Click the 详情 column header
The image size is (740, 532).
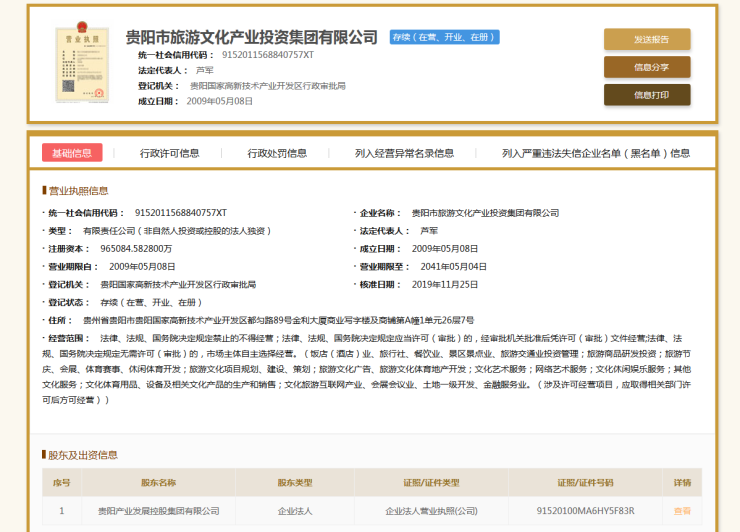pos(682,482)
